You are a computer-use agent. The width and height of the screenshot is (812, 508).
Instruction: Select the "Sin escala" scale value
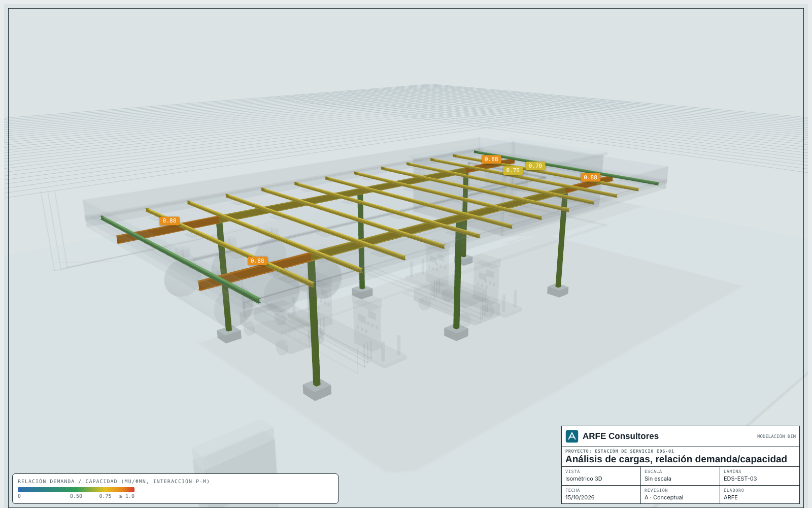point(658,479)
